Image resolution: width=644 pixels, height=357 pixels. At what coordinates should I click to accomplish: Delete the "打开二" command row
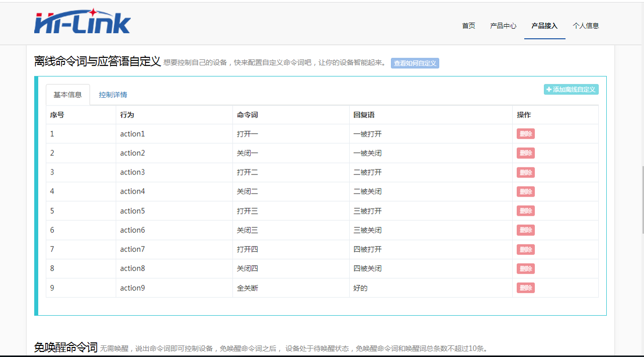tap(525, 172)
